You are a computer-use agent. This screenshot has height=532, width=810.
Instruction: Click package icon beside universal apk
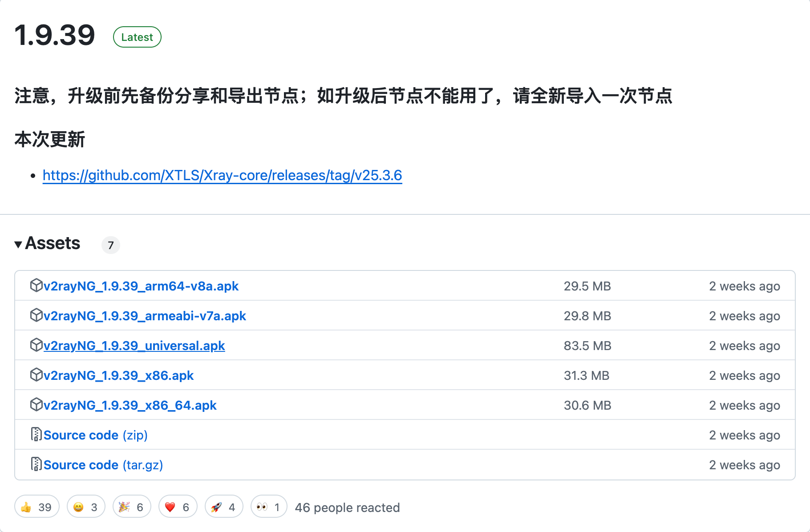[x=36, y=345]
